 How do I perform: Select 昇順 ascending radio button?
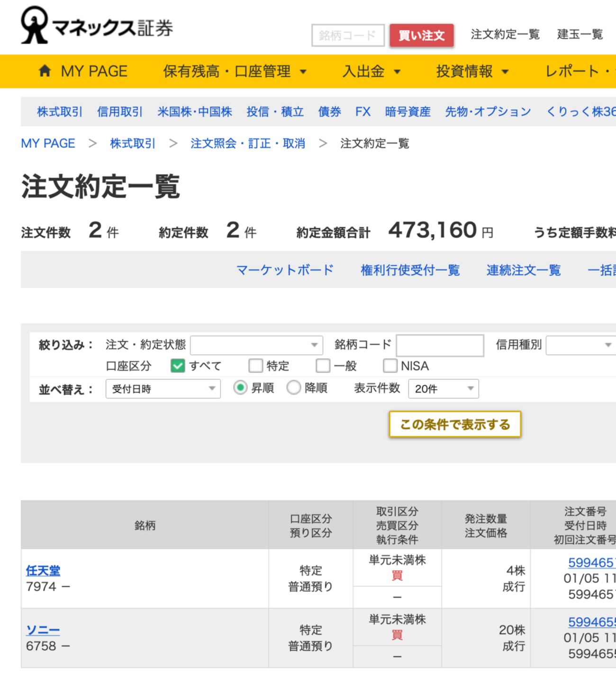pyautogui.click(x=240, y=388)
